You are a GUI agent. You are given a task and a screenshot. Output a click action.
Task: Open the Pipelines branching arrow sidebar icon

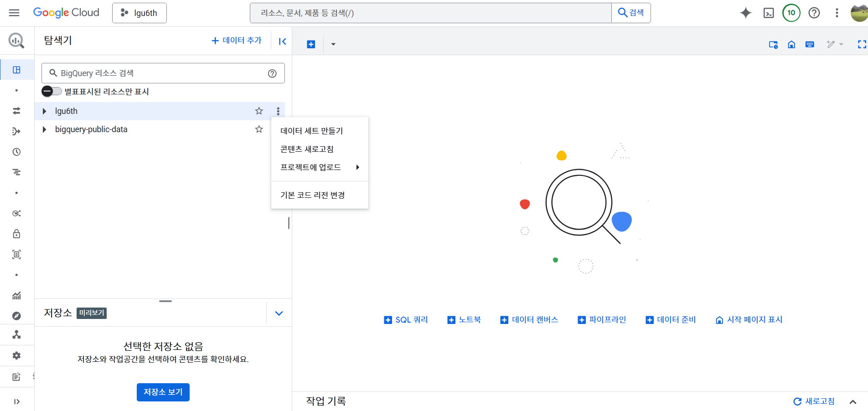[16, 131]
